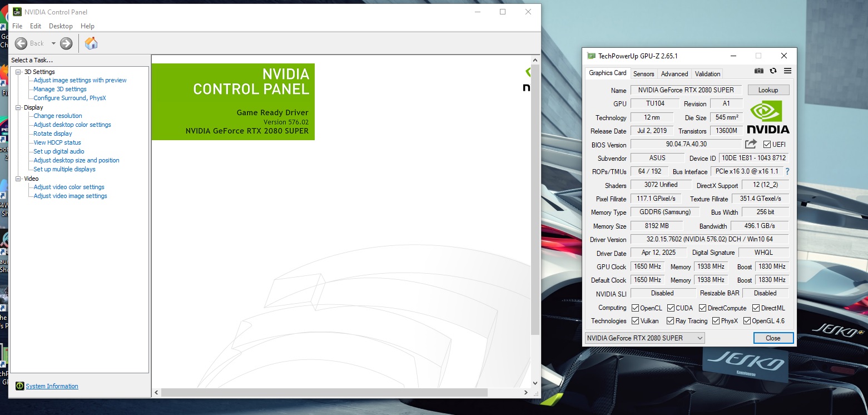This screenshot has width=868, height=415.
Task: Switch to the Advanced tab
Action: point(674,73)
